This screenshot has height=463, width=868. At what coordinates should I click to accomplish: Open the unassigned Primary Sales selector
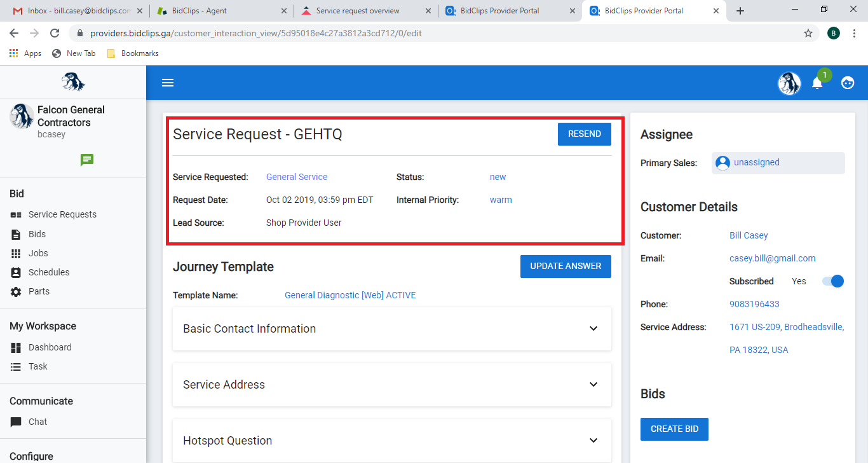click(x=778, y=163)
